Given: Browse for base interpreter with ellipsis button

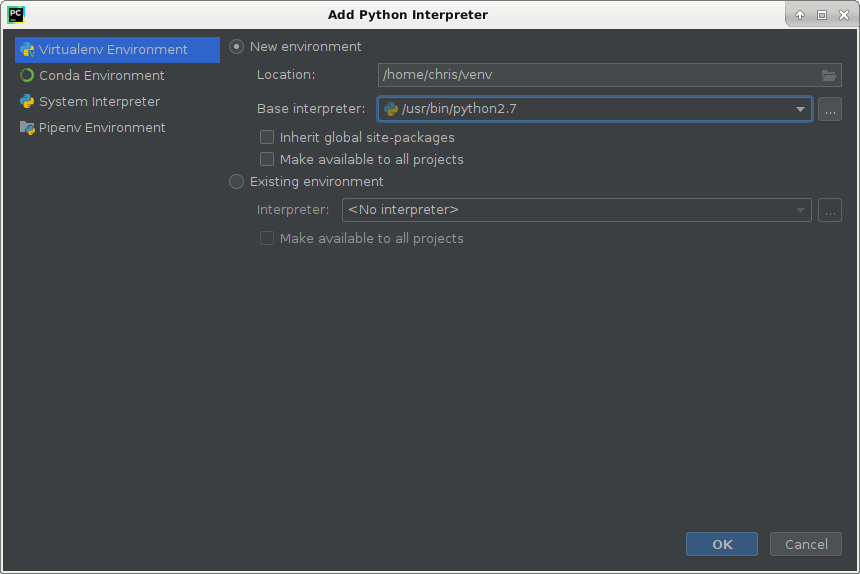Looking at the screenshot, I should 830,109.
